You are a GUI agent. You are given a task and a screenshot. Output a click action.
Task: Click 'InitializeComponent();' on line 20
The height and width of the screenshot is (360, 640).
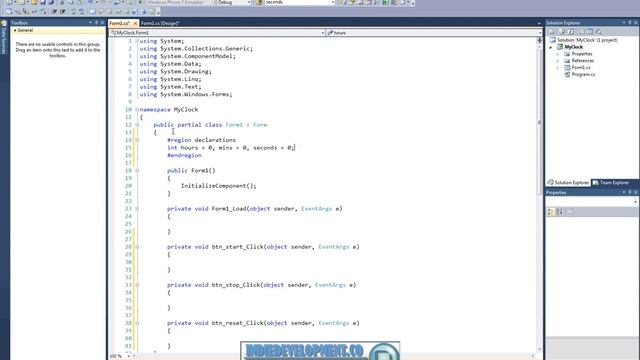coord(218,186)
